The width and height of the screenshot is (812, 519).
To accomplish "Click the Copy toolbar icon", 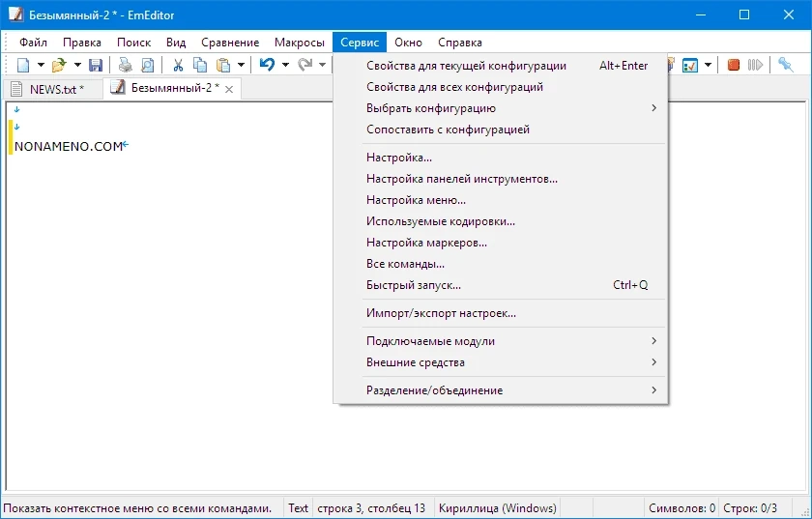I will (200, 65).
